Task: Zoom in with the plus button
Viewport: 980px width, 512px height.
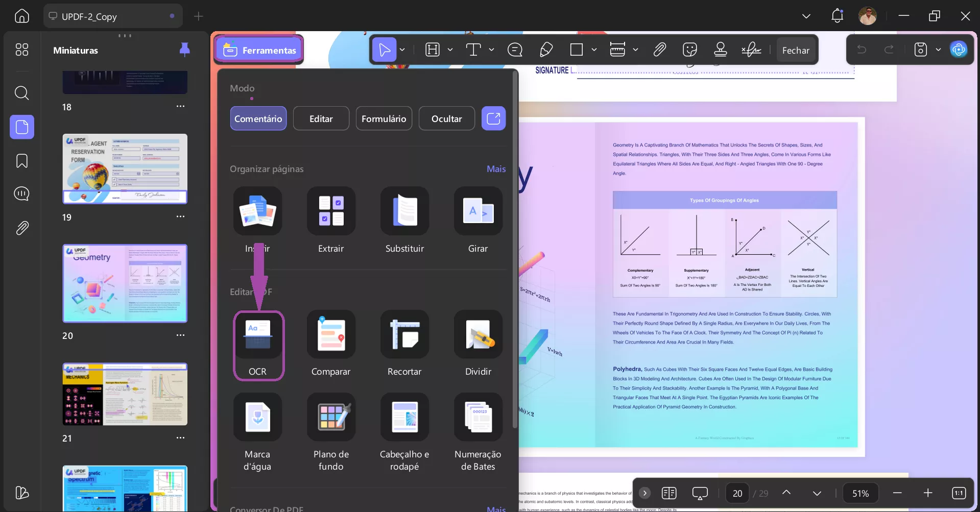Action: [928, 493]
